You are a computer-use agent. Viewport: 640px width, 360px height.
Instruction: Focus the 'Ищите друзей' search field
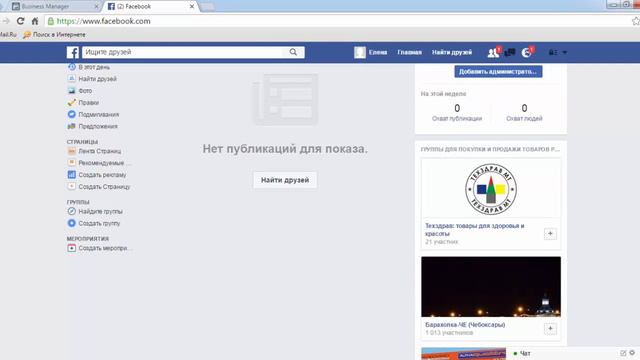[x=183, y=52]
